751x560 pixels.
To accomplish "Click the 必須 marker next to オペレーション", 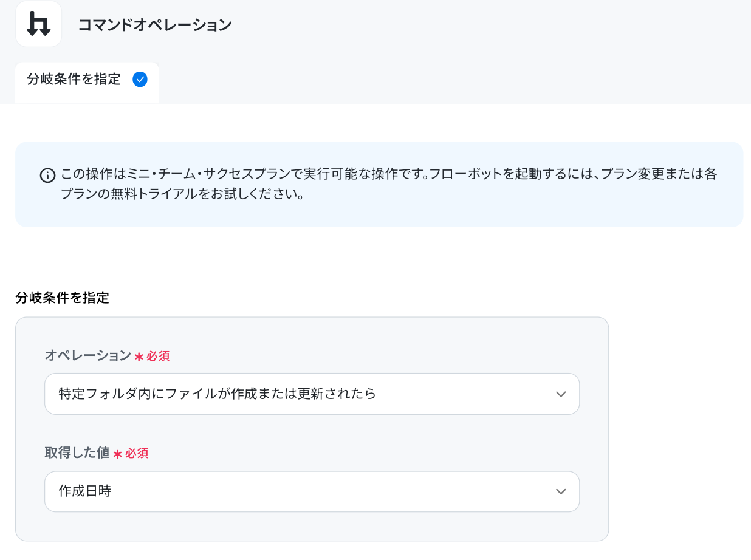I will coord(158,357).
